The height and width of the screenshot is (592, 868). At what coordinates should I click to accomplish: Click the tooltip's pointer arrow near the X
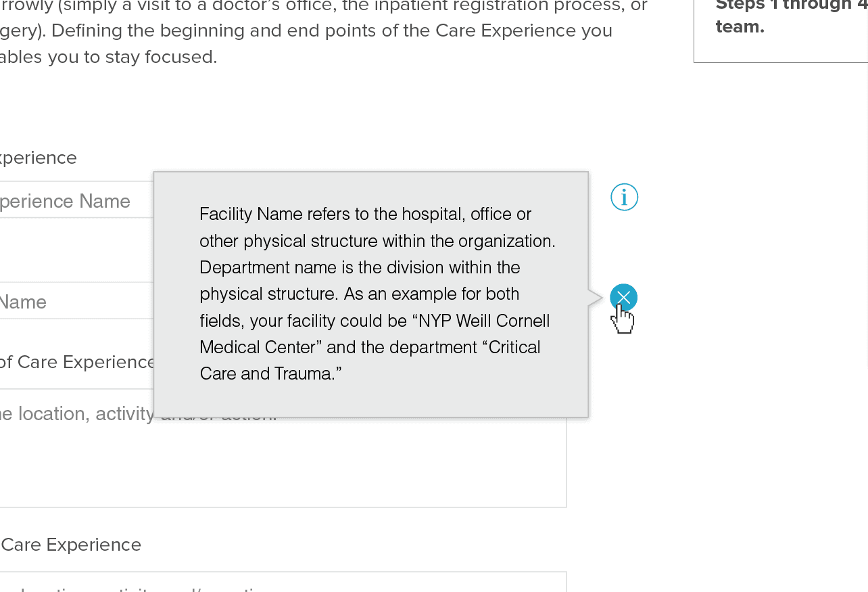click(x=596, y=298)
